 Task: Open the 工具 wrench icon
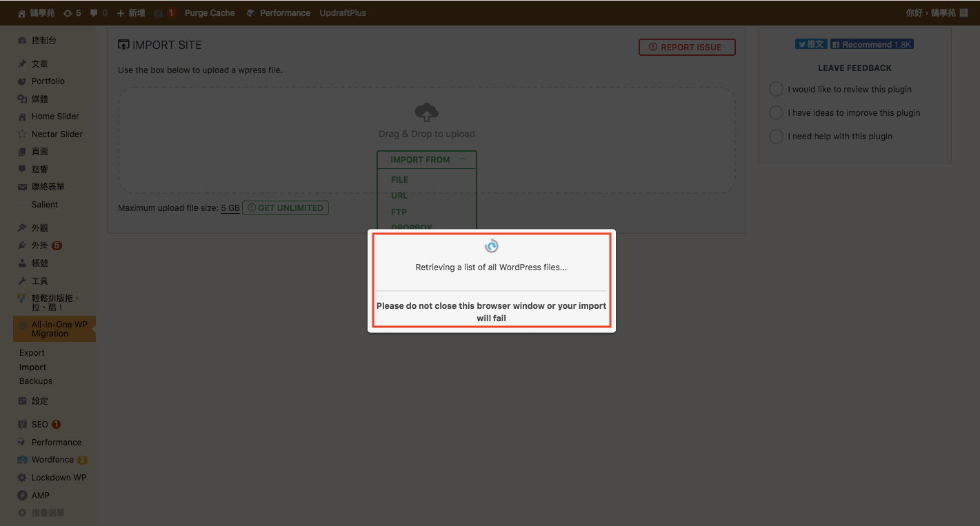[22, 281]
